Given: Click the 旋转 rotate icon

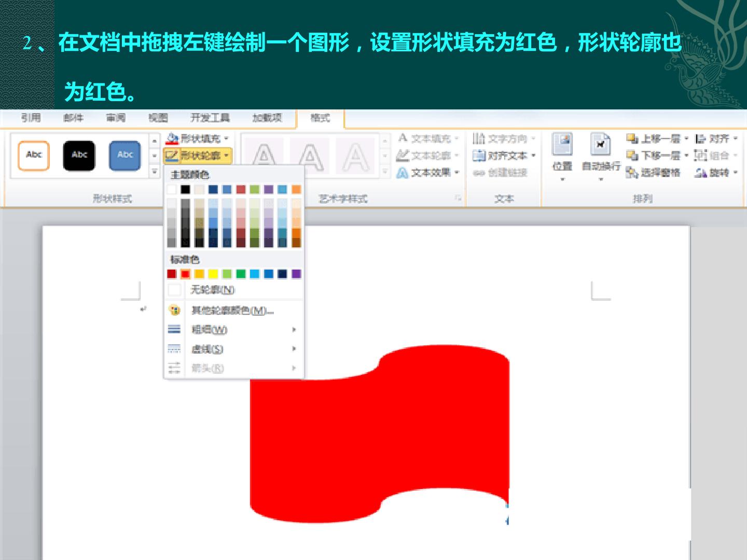Looking at the screenshot, I should pos(701,173).
